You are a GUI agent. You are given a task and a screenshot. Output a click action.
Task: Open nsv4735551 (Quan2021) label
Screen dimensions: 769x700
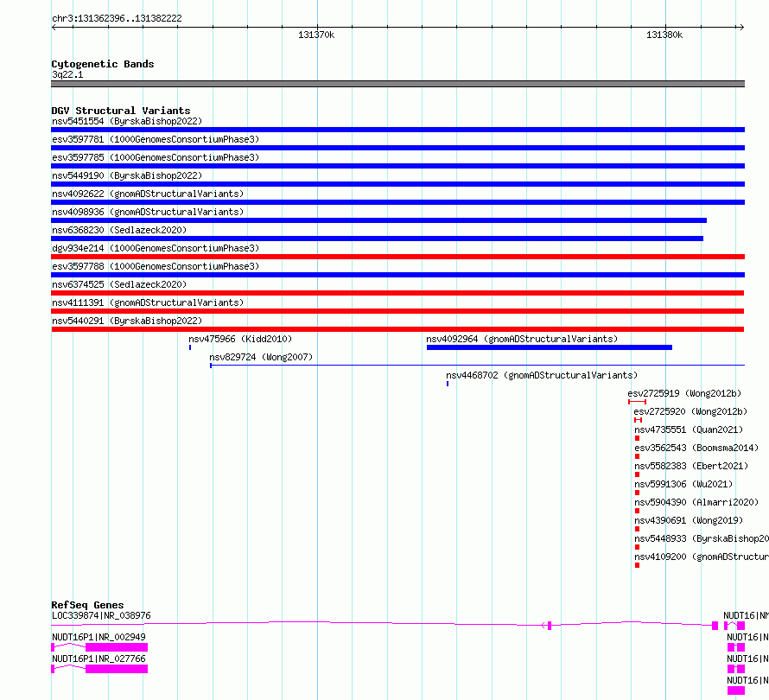[x=689, y=430]
